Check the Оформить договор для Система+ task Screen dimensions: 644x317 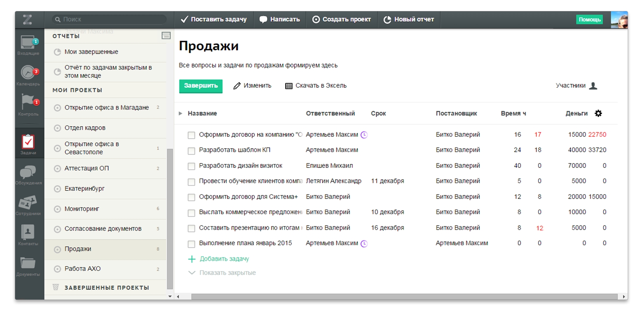point(191,197)
